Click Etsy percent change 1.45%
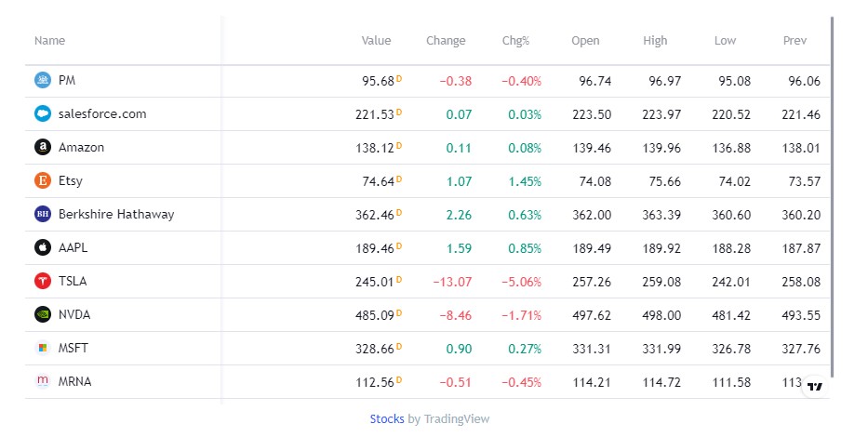Viewport: 868px width, 437px height. coord(525,181)
